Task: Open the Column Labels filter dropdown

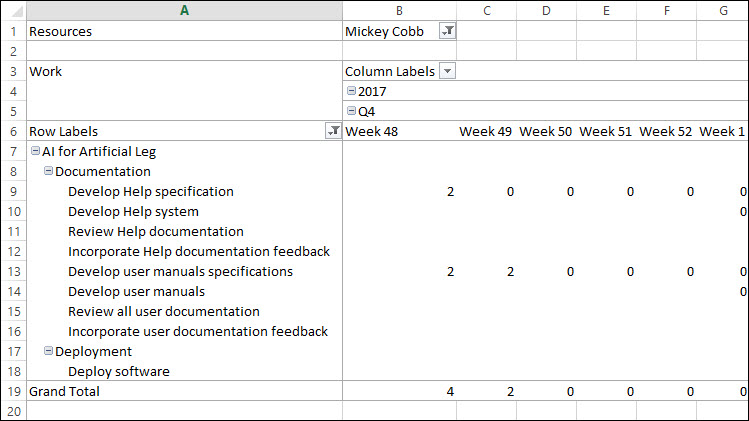Action: pyautogui.click(x=447, y=71)
